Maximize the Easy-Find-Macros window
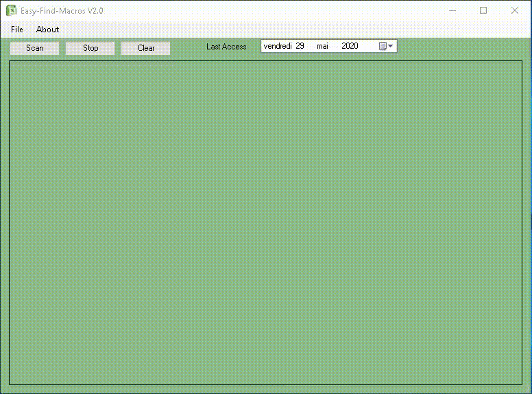 tap(483, 10)
